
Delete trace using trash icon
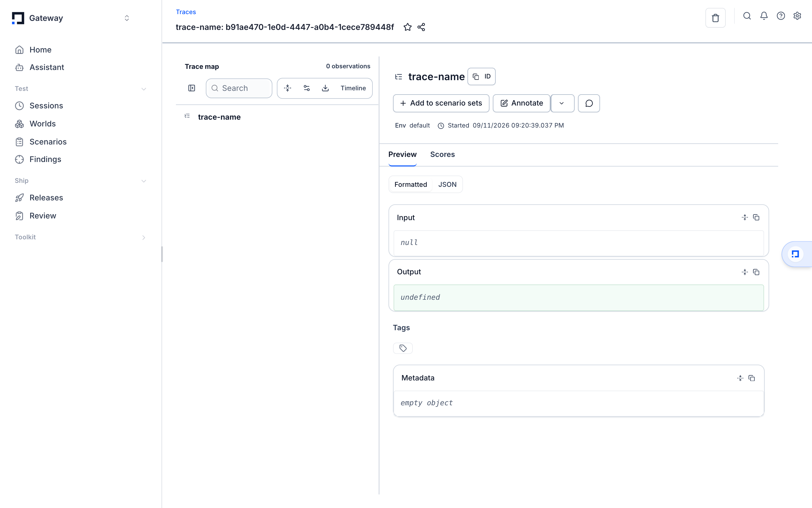(x=715, y=18)
